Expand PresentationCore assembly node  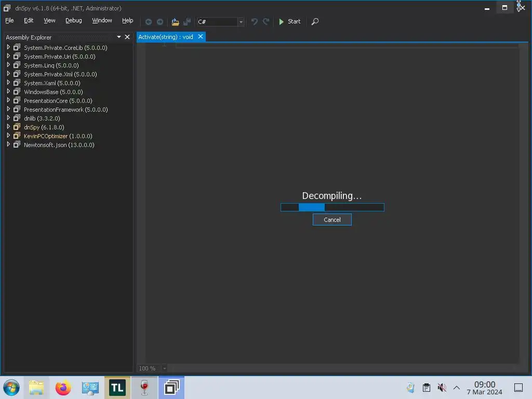[x=8, y=100]
